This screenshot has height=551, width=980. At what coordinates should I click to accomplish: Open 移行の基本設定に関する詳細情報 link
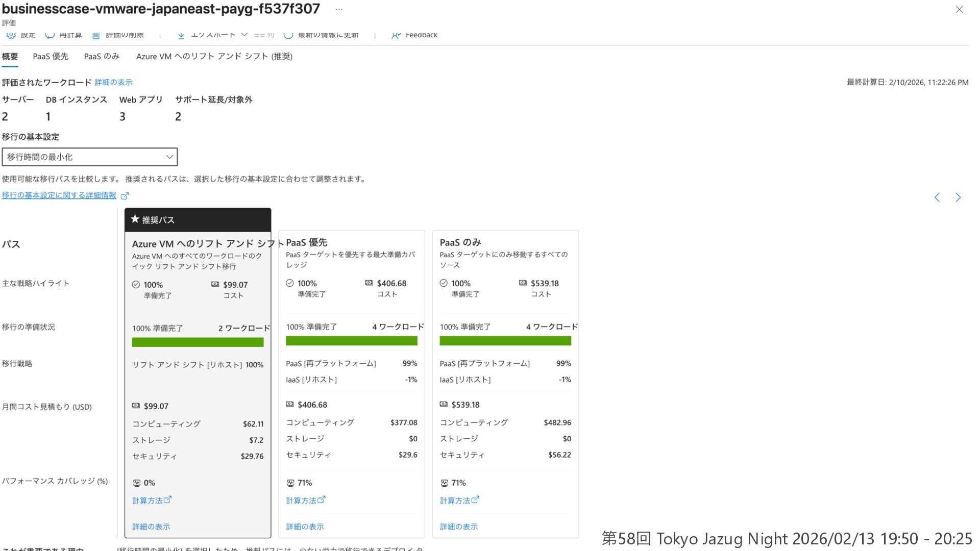point(59,195)
